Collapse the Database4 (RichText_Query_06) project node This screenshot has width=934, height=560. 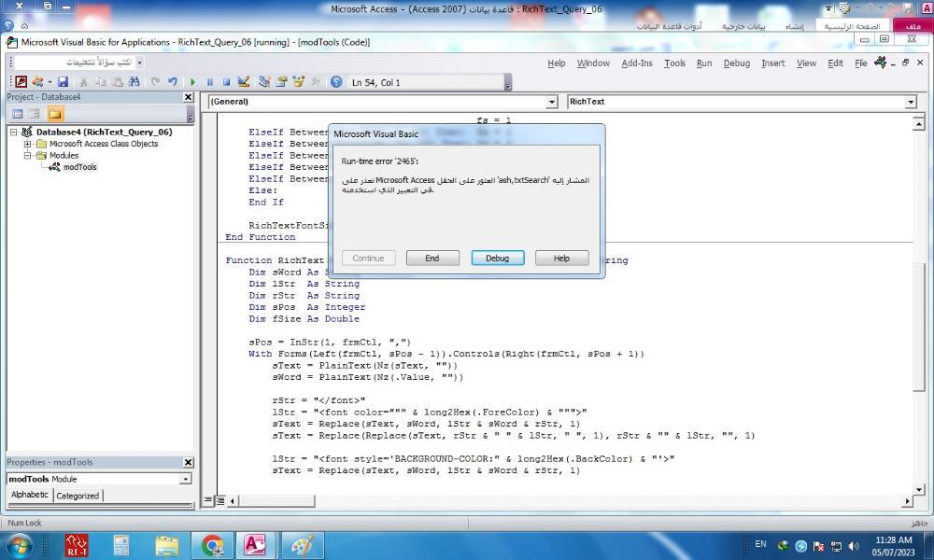tap(13, 133)
